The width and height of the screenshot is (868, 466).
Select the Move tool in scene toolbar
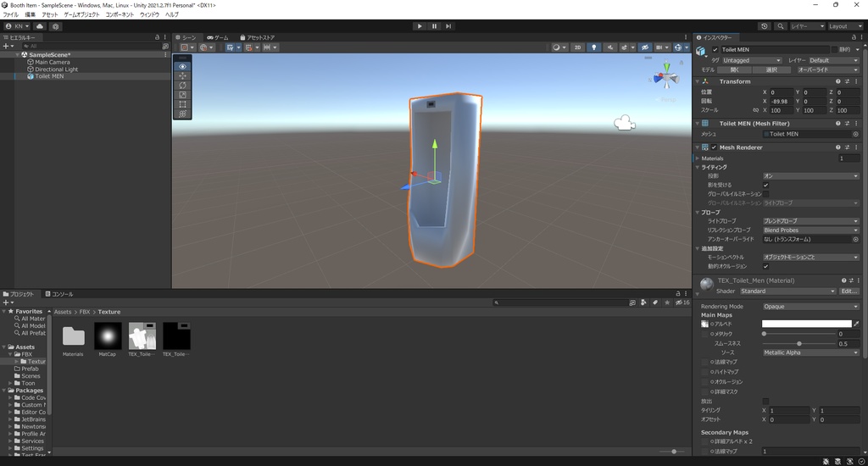183,75
